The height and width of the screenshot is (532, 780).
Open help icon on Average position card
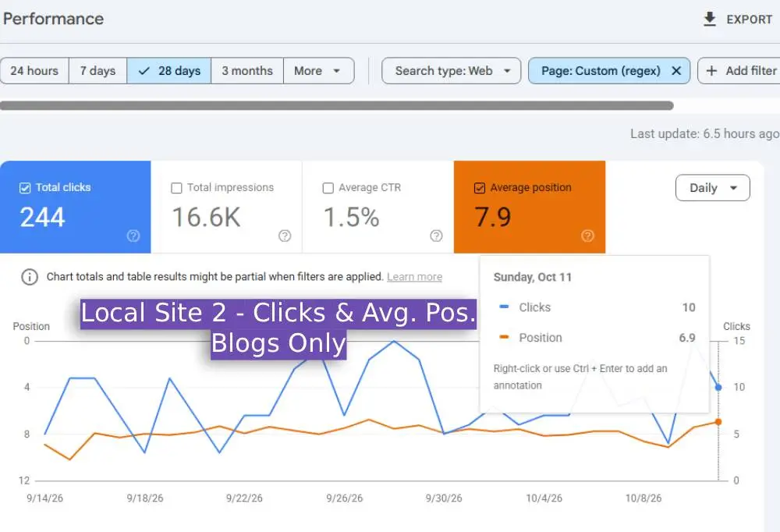click(587, 236)
